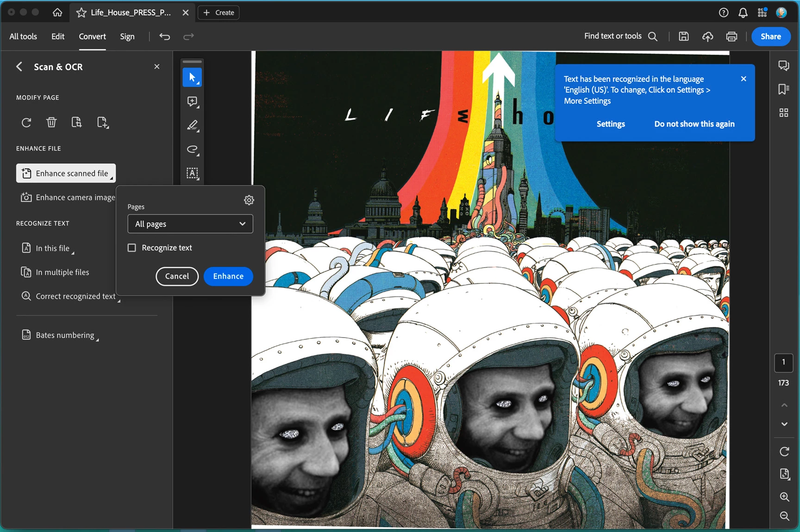800x532 pixels.
Task: Click the Find text or tools search
Action: [x=621, y=36]
